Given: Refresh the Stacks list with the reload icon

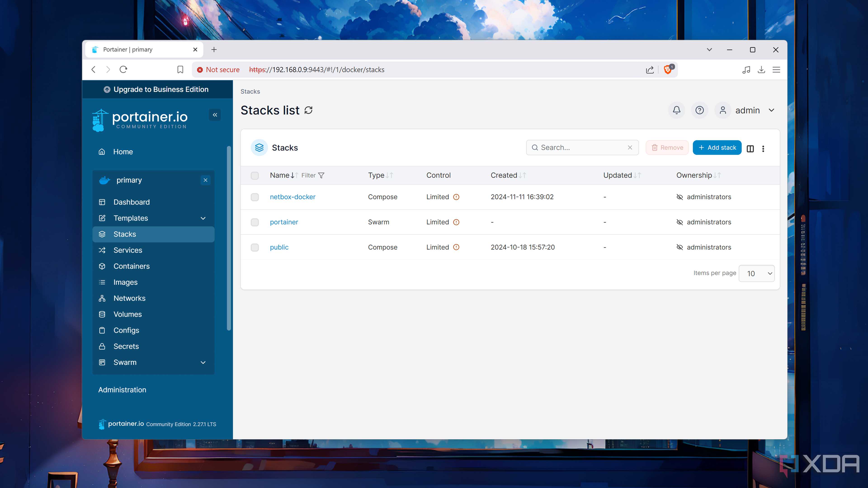Looking at the screenshot, I should pos(308,110).
